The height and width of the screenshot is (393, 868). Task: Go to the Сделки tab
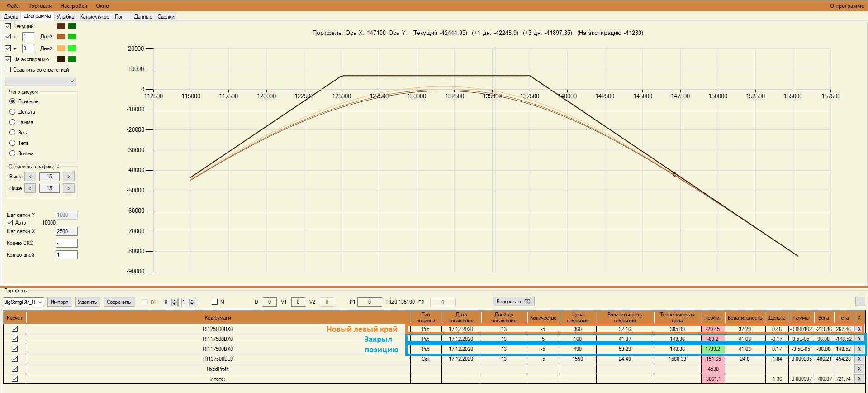click(x=166, y=17)
